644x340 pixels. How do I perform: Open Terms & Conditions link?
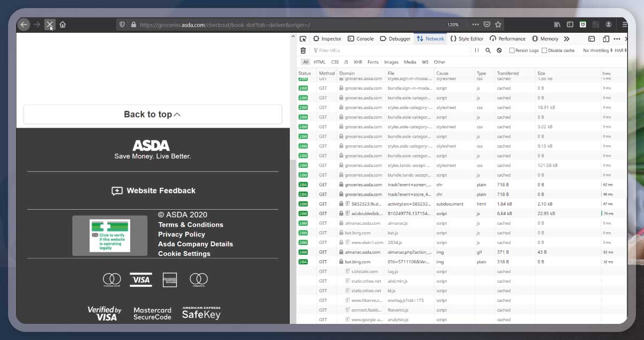[x=191, y=225]
